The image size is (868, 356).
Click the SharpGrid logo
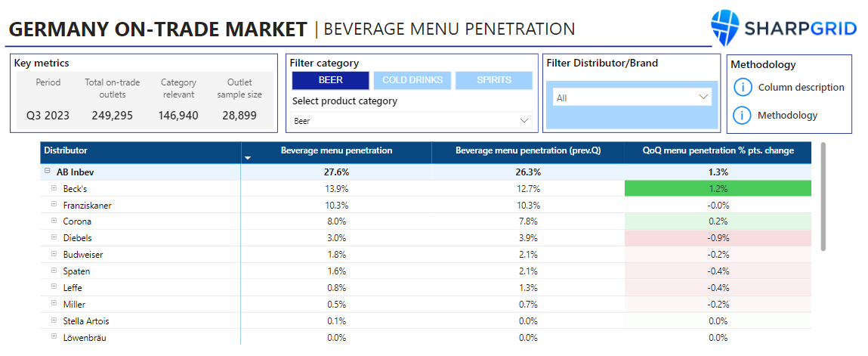click(783, 28)
